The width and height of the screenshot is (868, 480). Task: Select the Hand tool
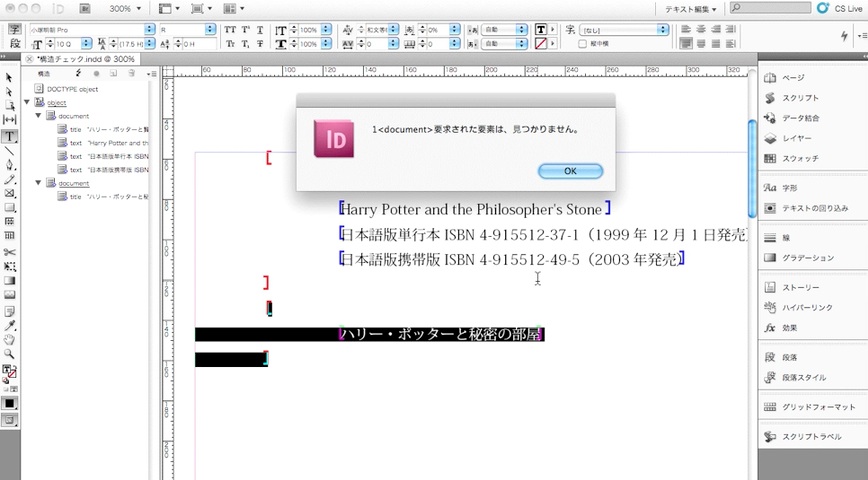pos(9,339)
